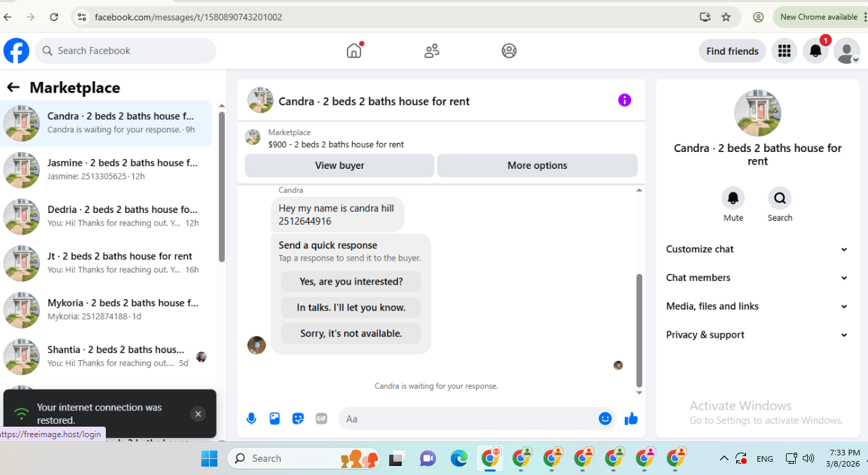The image size is (868, 475).
Task: Send quick response 'Yes, are you interested?'
Action: pos(351,282)
